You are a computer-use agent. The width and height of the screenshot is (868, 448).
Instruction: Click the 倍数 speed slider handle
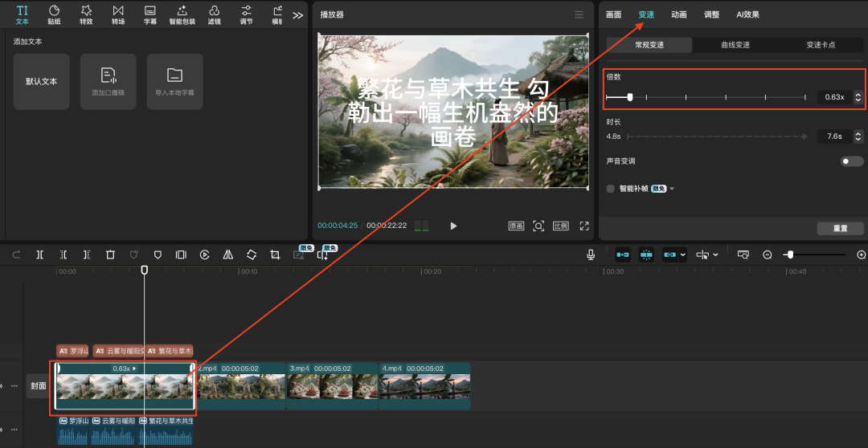pos(630,97)
